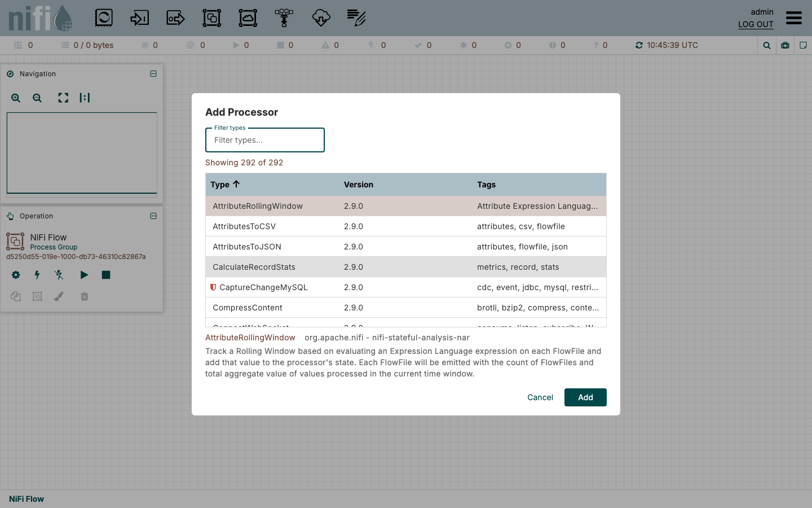Click the delete trash icon
The image size is (812, 508).
(85, 296)
